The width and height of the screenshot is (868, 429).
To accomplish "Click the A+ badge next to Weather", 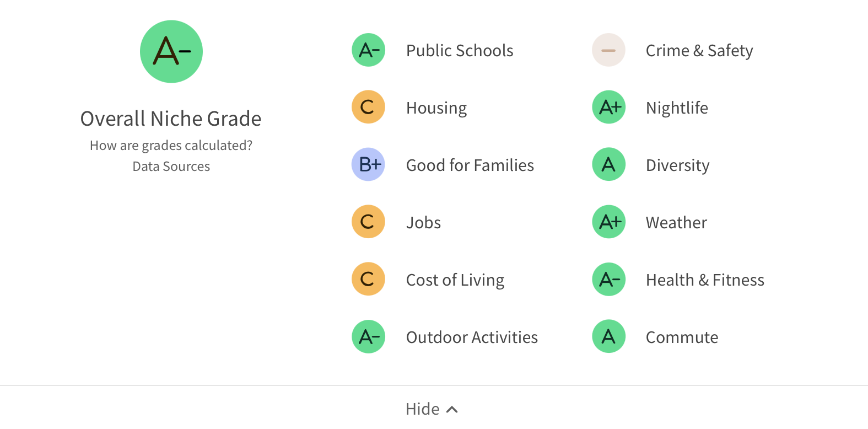I will coord(609,222).
